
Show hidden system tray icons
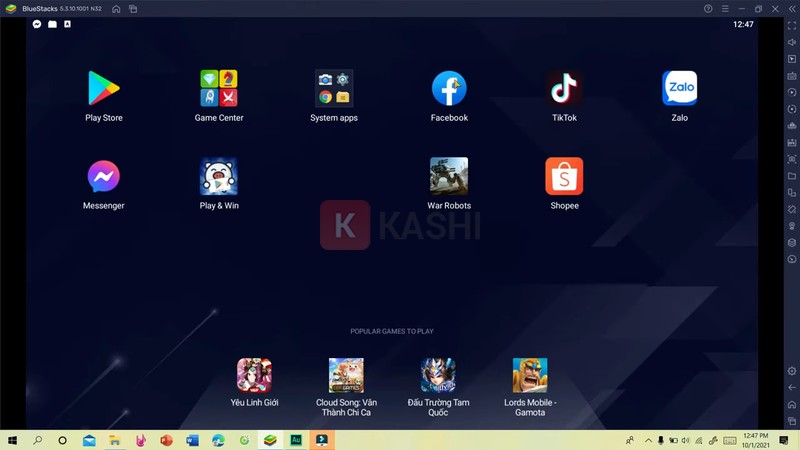pyautogui.click(x=648, y=440)
